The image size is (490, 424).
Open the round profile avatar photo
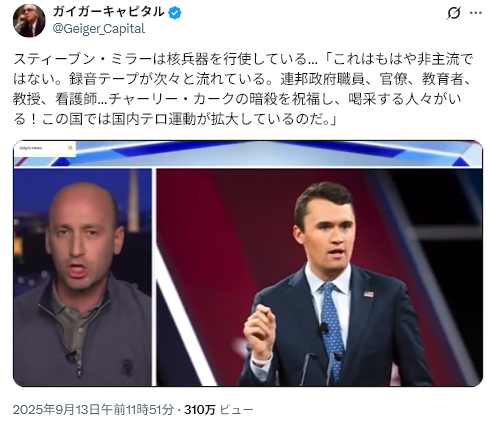29,21
